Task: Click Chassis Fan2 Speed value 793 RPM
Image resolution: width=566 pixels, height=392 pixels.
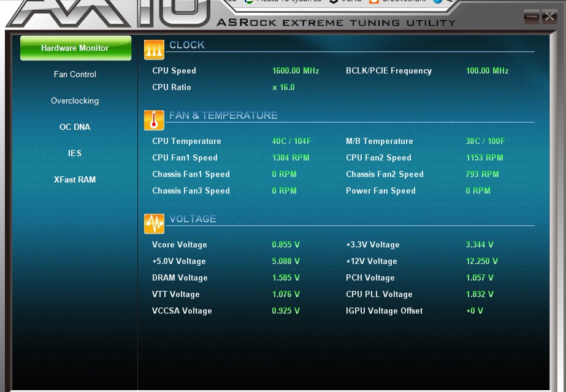Action: point(482,174)
